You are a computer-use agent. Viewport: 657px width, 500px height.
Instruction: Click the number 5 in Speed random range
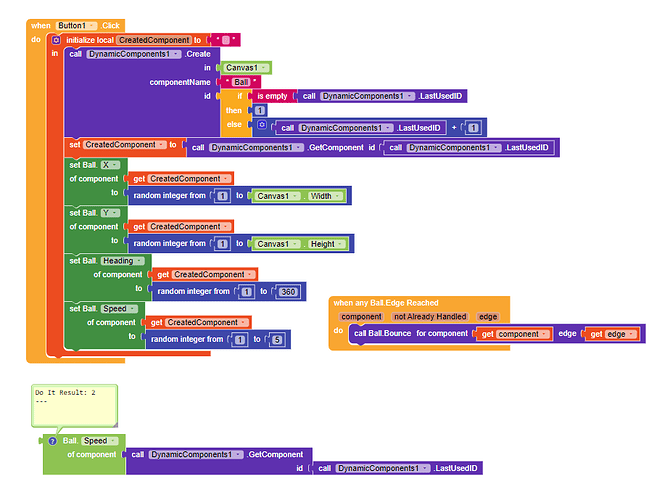(277, 339)
